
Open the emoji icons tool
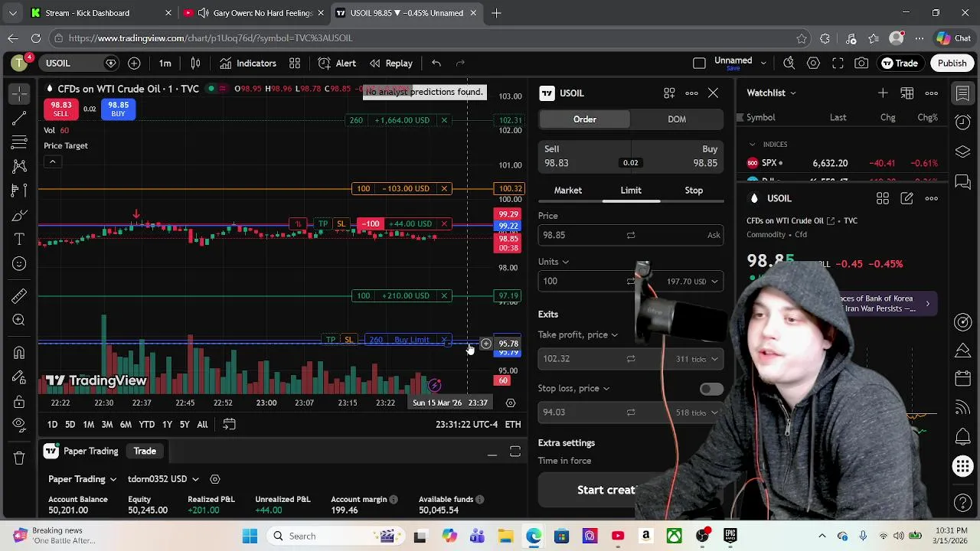19,264
